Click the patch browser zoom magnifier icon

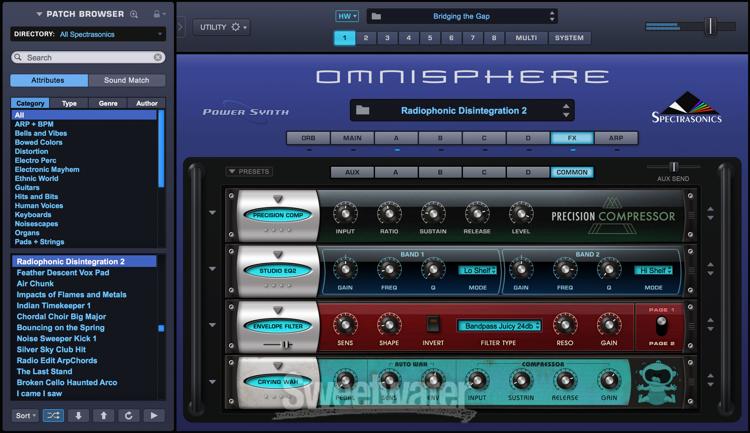pyautogui.click(x=134, y=14)
